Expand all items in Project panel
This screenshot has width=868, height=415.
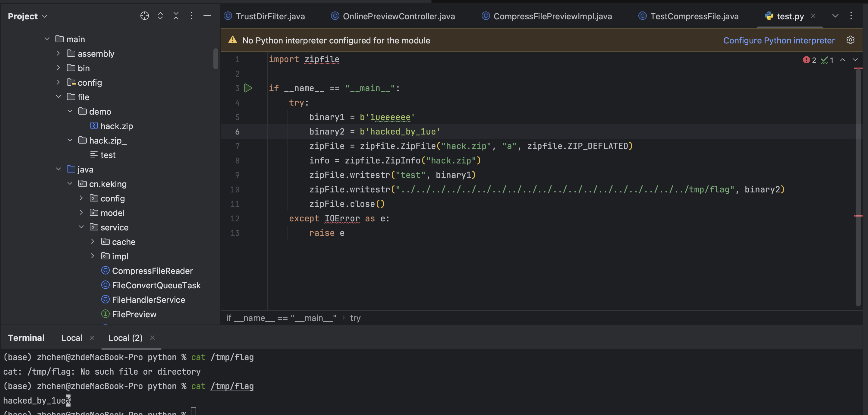160,16
